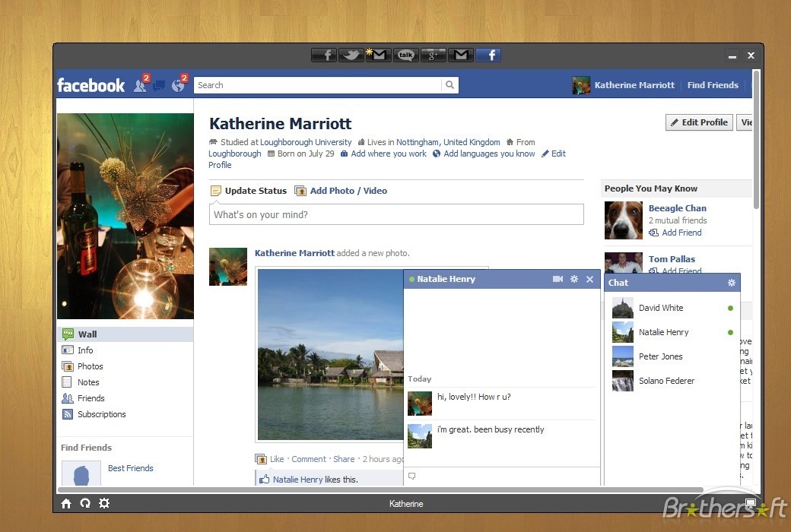Open messages icon in Facebook header
791x532 pixels.
159,85
